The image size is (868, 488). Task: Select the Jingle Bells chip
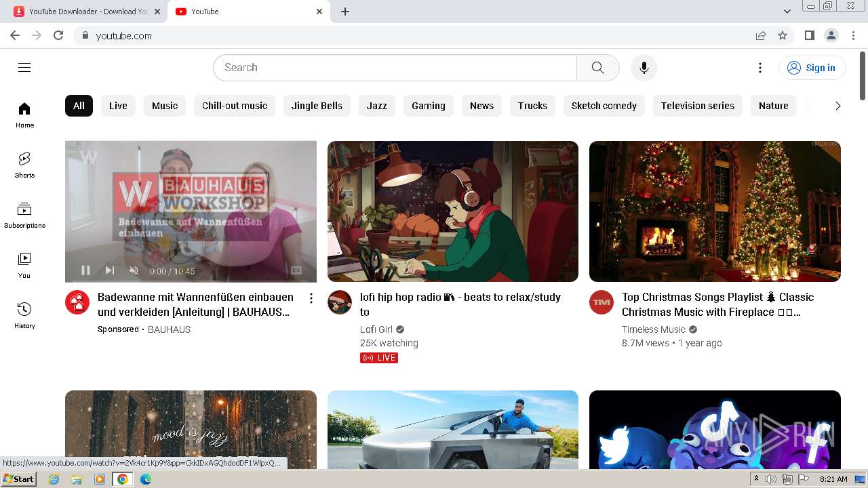point(317,106)
